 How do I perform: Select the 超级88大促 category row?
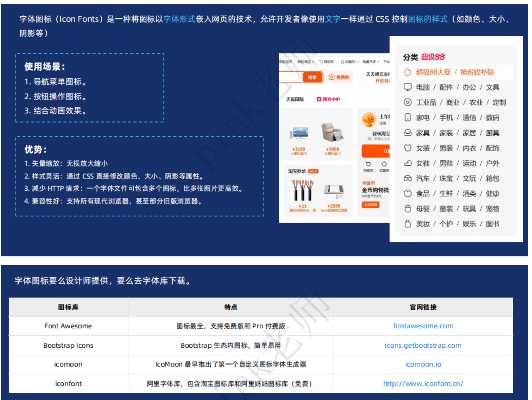click(x=456, y=72)
